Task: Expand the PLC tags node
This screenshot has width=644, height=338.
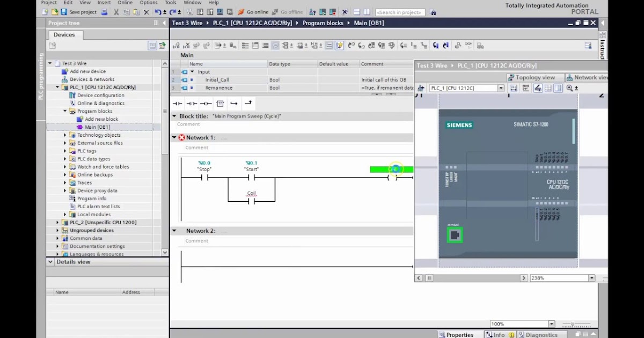Action: tap(65, 151)
